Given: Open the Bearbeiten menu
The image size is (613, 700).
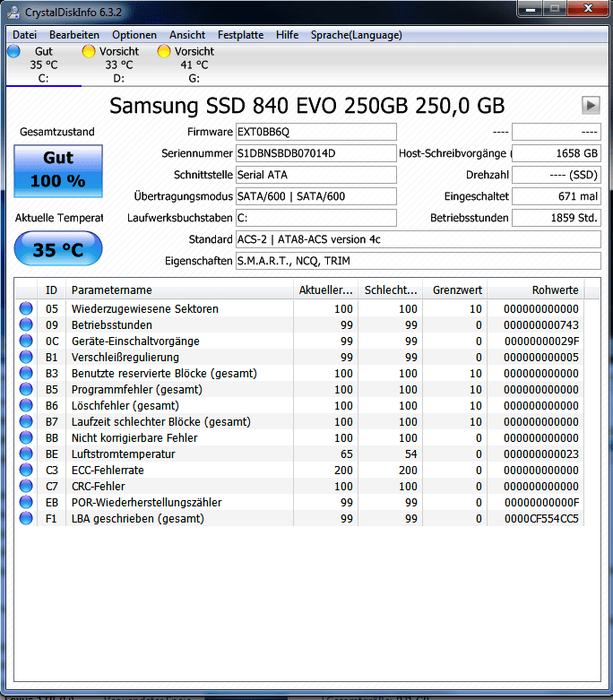Looking at the screenshot, I should [x=74, y=35].
